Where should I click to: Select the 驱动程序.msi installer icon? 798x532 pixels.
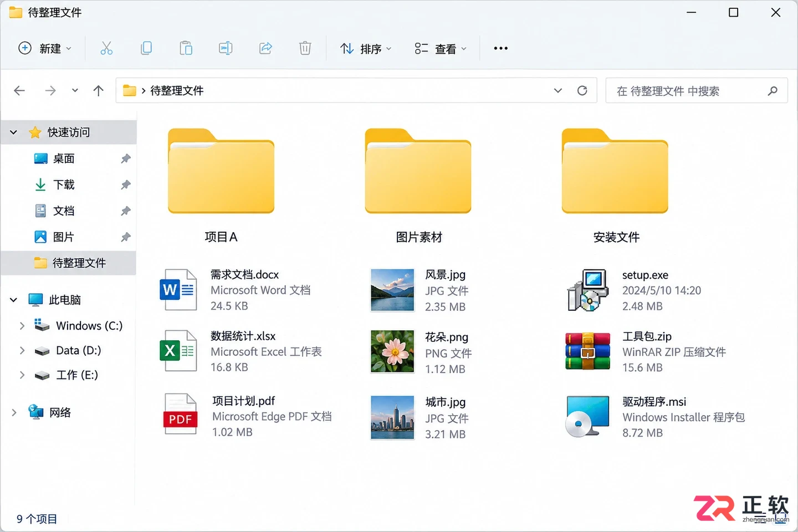tap(587, 416)
